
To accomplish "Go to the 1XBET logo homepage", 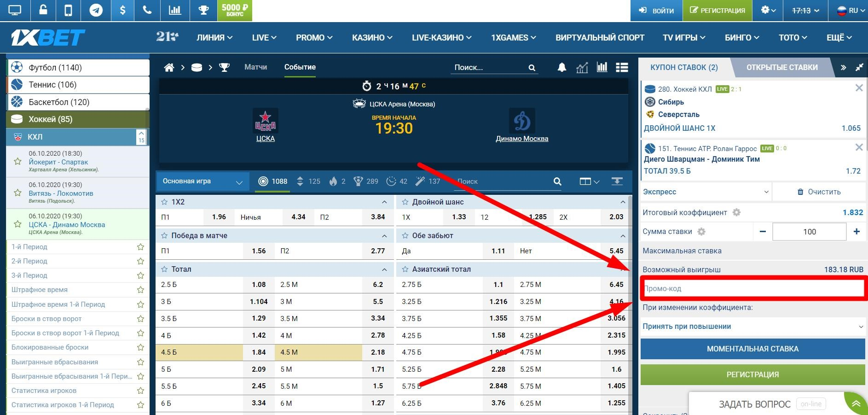I will [x=48, y=38].
